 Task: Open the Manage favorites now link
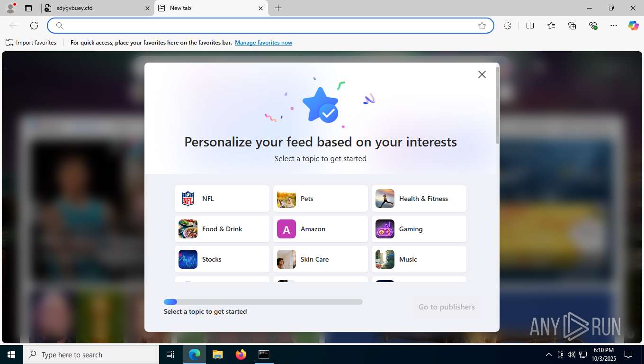263,43
